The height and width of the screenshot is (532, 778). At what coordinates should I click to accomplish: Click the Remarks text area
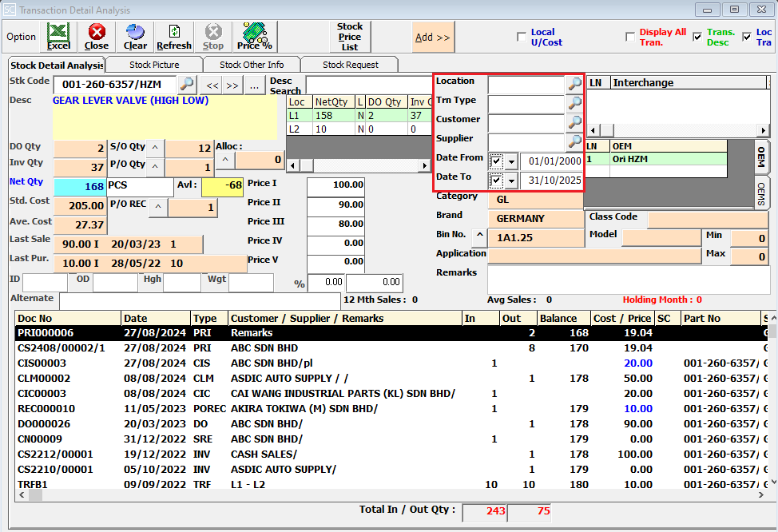pos(627,280)
